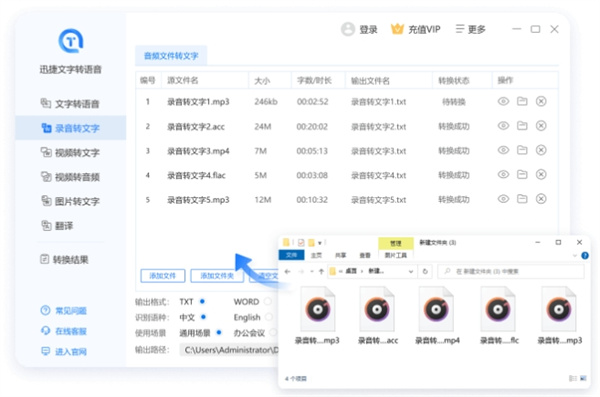Click the explorer search box field
The image size is (600, 397).
pyautogui.click(x=511, y=271)
